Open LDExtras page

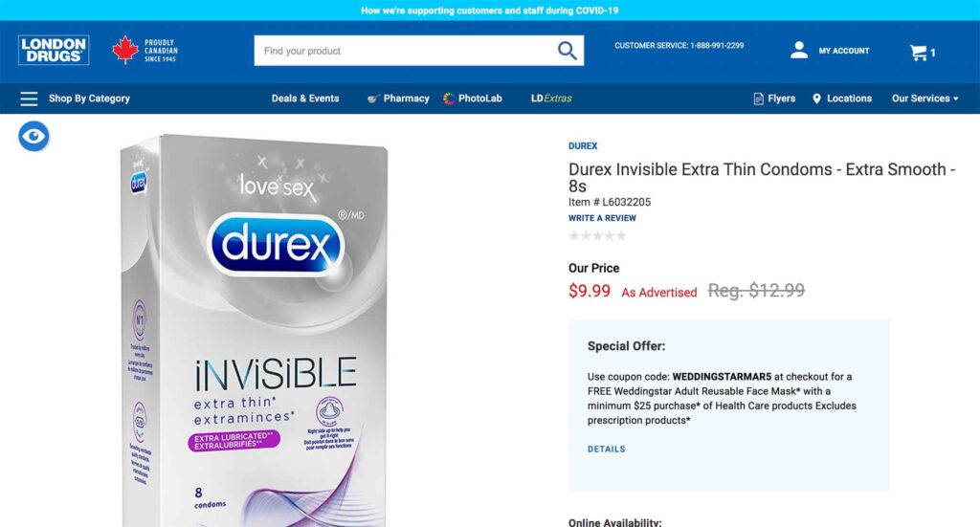pos(551,99)
